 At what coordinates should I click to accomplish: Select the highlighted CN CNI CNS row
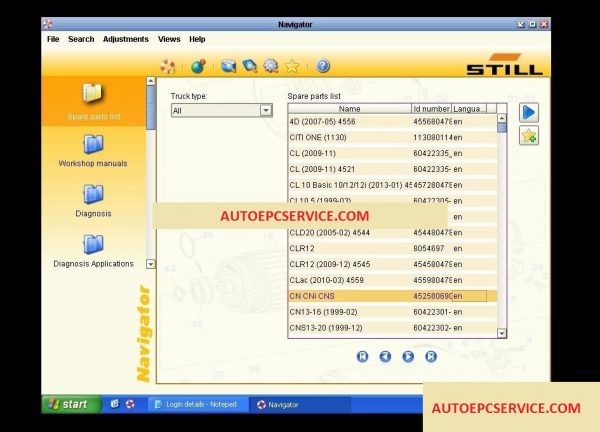pyautogui.click(x=393, y=296)
